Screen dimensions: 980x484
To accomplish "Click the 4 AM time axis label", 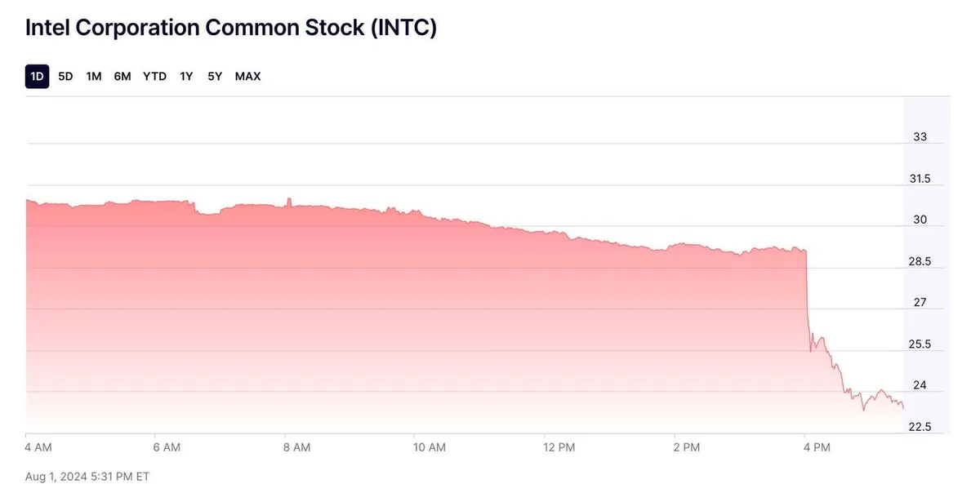I will (x=38, y=447).
